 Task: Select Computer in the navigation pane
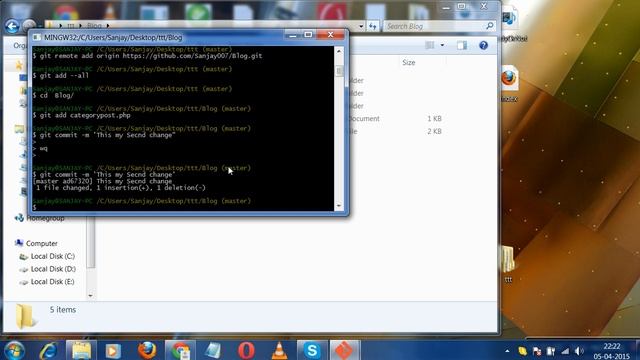click(x=42, y=243)
